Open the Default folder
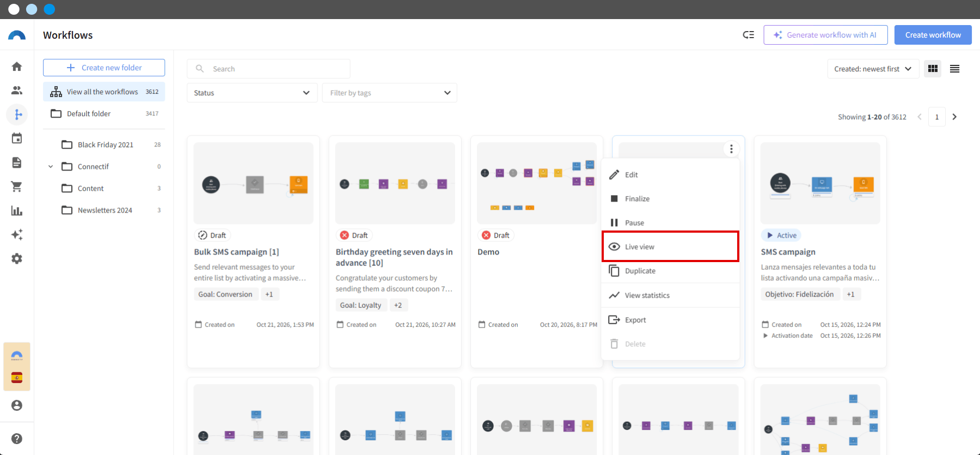 coord(104,113)
